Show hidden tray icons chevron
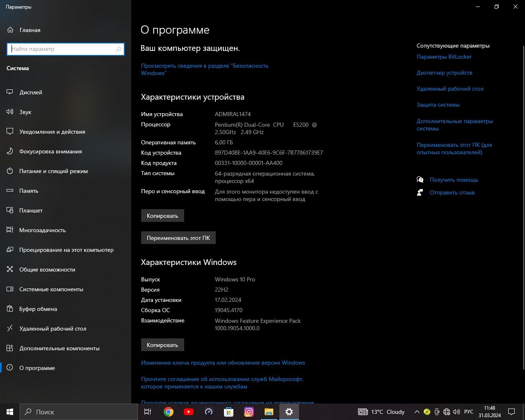 [x=417, y=412]
